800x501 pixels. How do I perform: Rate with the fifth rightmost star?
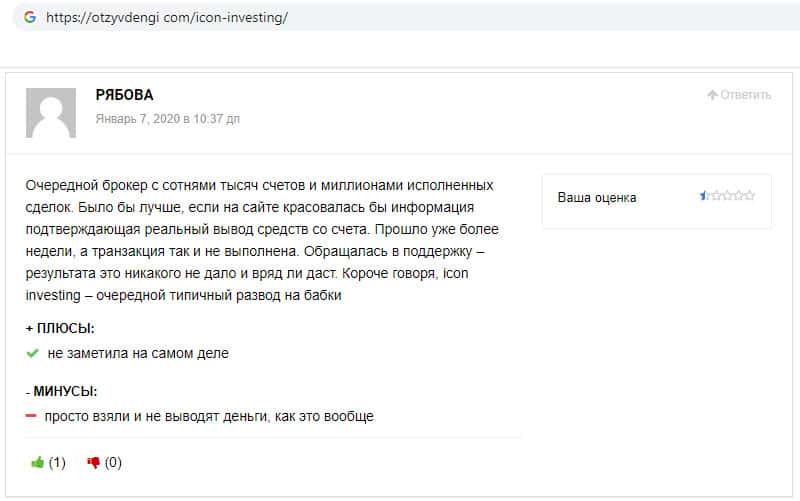pyautogui.click(x=750, y=196)
